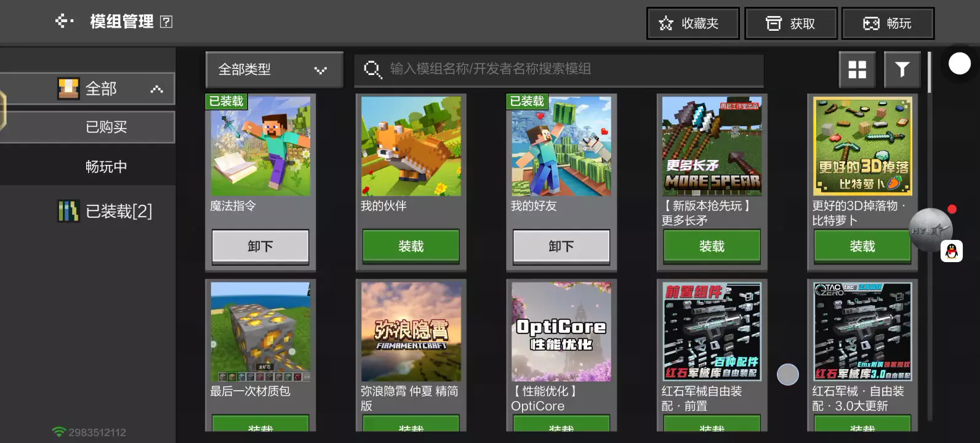Open the 畅玩 play button
The width and height of the screenshot is (980, 443).
point(888,23)
